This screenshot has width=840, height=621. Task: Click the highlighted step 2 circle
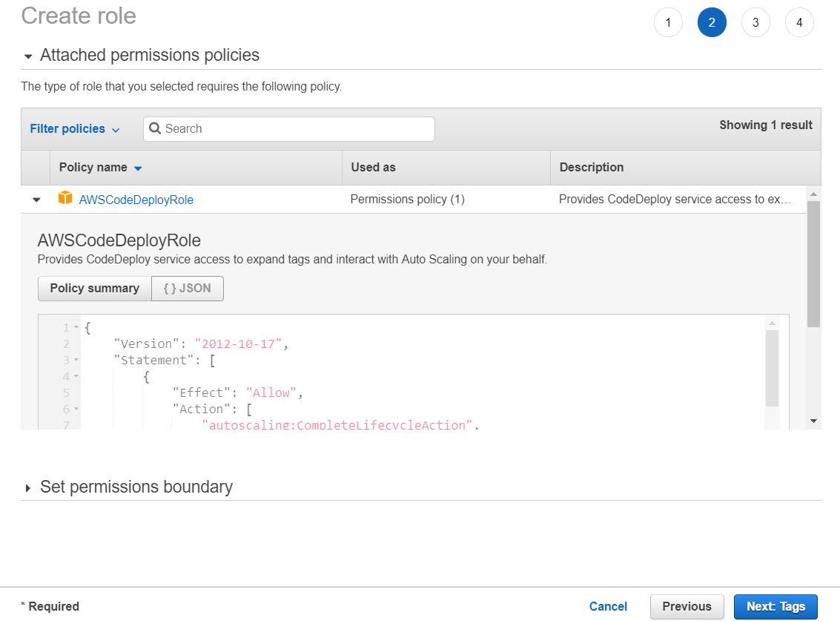pos(712,22)
